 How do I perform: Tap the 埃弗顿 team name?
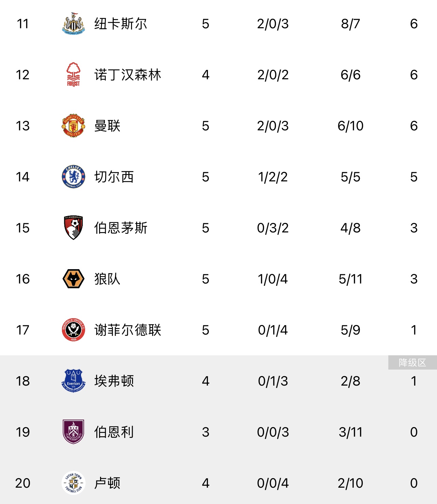tap(114, 381)
